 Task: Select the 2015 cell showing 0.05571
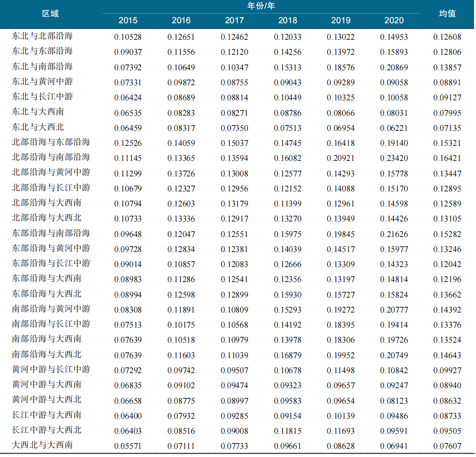coord(128,446)
